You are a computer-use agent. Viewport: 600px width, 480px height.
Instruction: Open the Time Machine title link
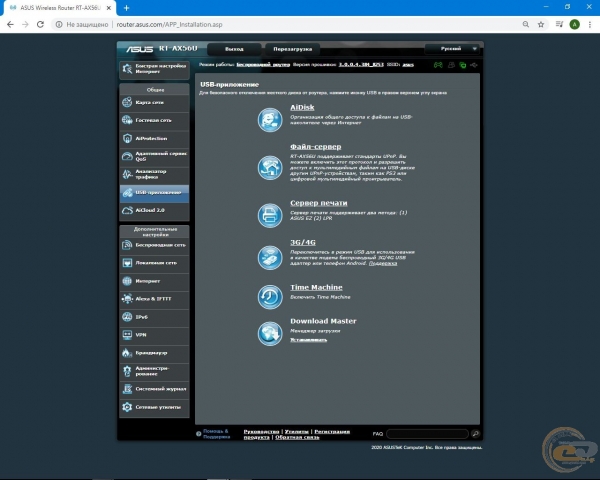(x=316, y=287)
